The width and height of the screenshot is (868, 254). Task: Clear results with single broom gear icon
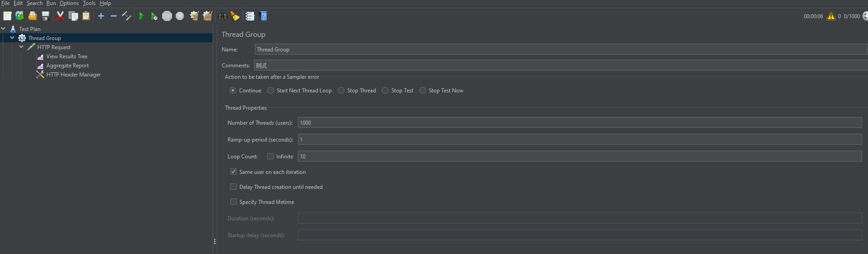194,16
